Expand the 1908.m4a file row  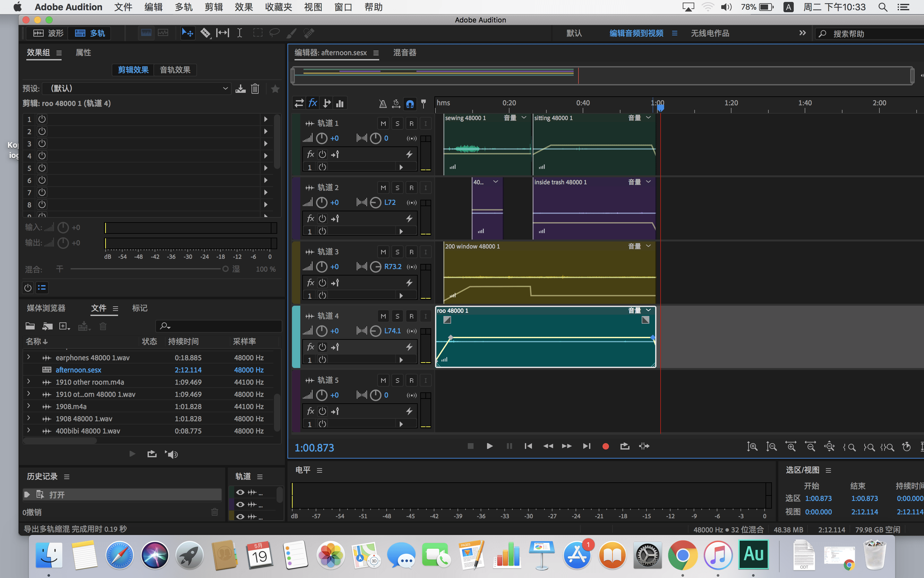29,406
